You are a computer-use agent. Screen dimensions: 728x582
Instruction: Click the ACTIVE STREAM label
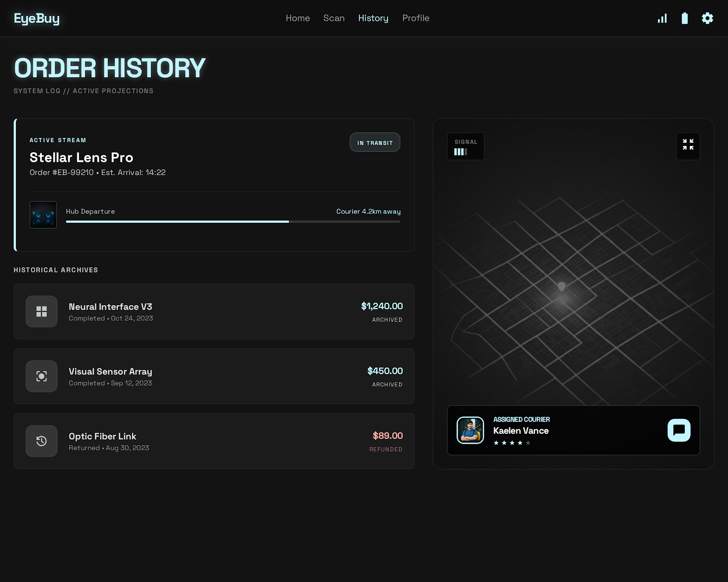58,140
